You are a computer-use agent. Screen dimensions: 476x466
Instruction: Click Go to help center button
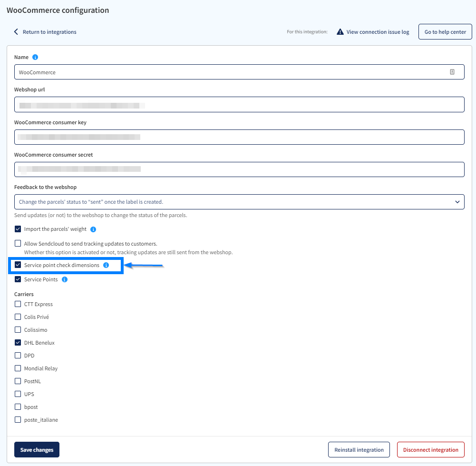tap(445, 31)
